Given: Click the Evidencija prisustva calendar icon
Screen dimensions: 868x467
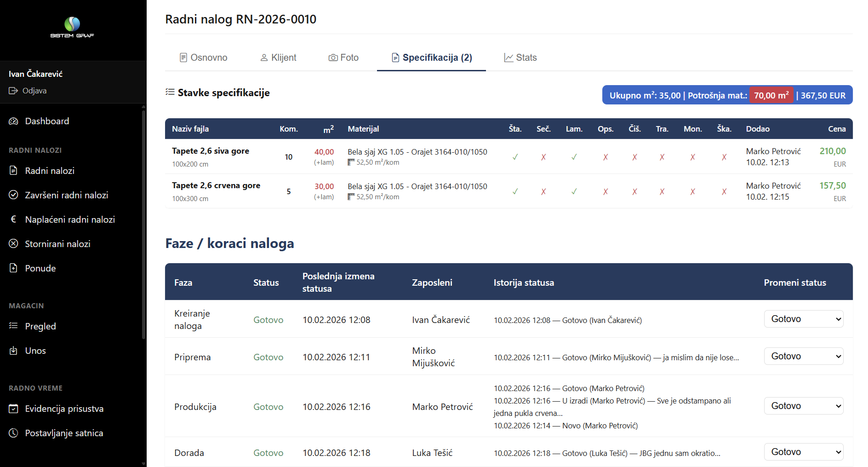Looking at the screenshot, I should tap(13, 409).
